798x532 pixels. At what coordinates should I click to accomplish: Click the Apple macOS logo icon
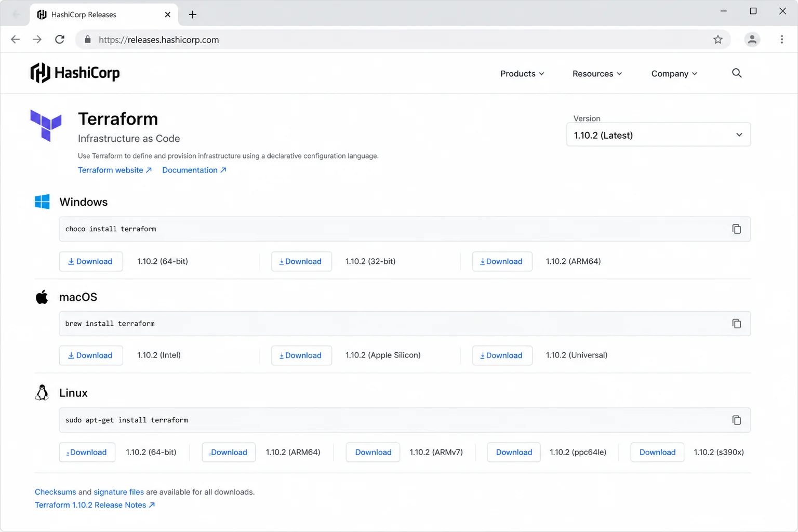[42, 297]
